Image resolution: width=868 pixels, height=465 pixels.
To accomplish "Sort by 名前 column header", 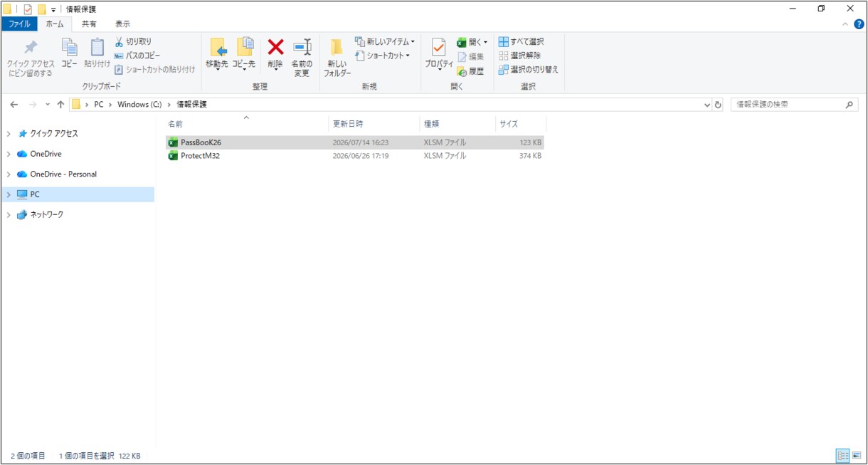I will coord(245,124).
